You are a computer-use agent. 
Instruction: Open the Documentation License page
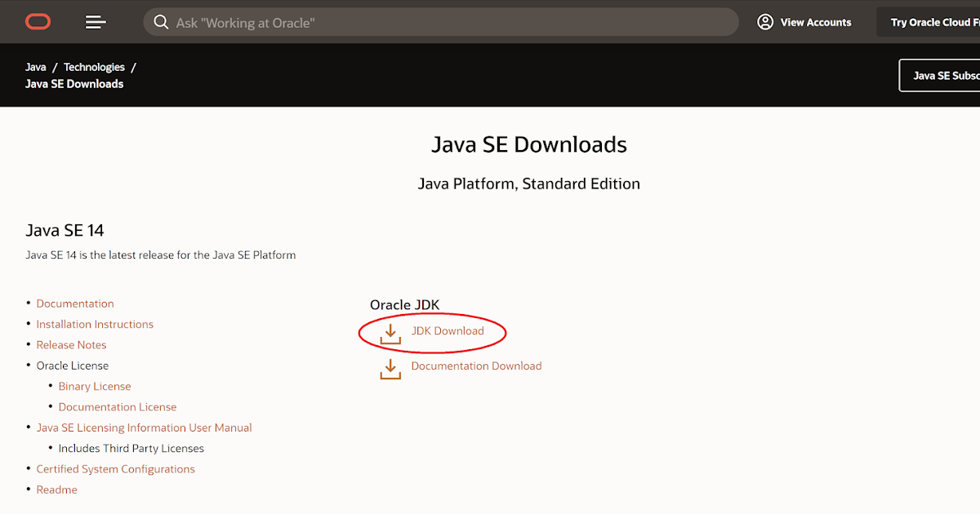coord(117,406)
